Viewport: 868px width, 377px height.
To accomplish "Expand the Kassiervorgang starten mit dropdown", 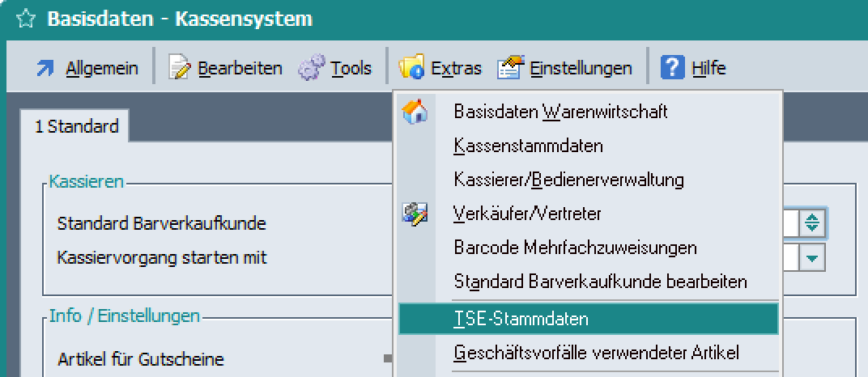I will (x=812, y=259).
